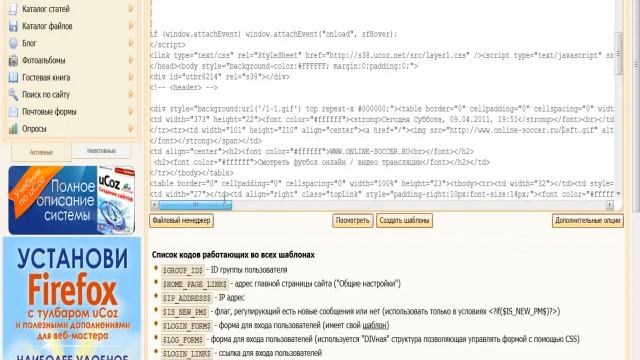The width and height of the screenshot is (640, 360).
Task: Click the $IP_ADDRESS$ code
Action: click(187, 298)
